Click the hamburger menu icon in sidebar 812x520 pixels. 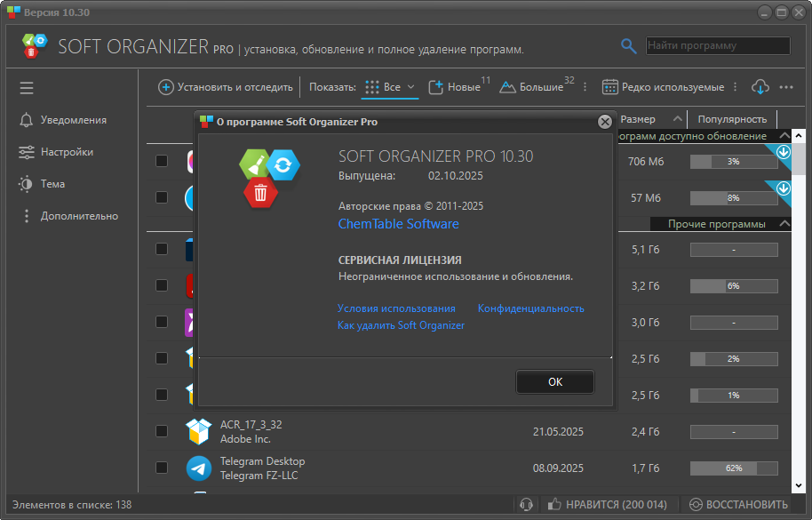(27, 88)
